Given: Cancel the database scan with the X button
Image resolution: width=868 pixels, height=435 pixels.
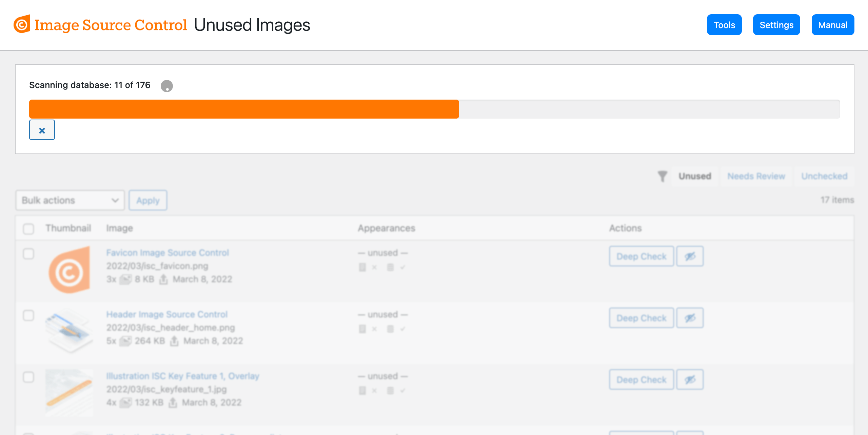Looking at the screenshot, I should pyautogui.click(x=42, y=130).
